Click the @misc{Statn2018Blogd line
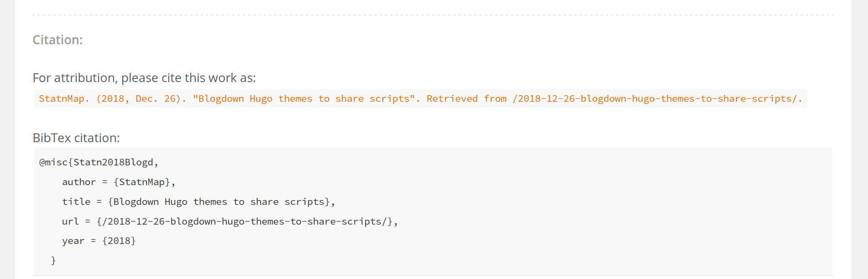The height and width of the screenshot is (279, 868). click(99, 162)
